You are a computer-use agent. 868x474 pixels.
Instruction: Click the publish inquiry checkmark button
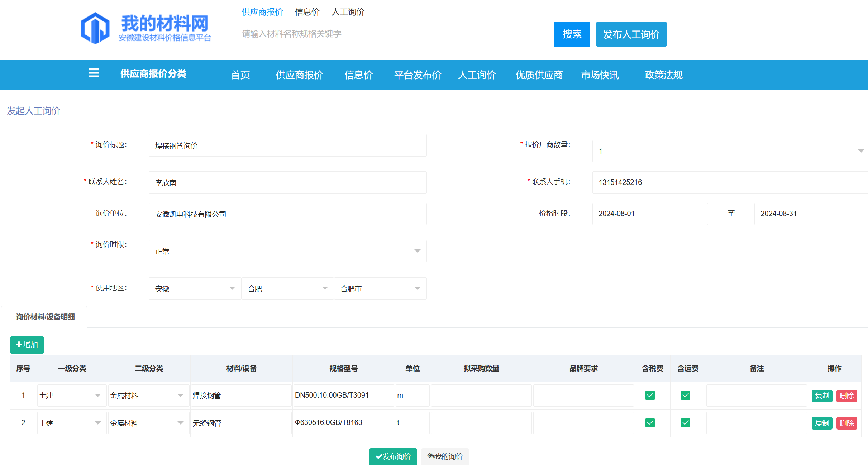point(393,456)
